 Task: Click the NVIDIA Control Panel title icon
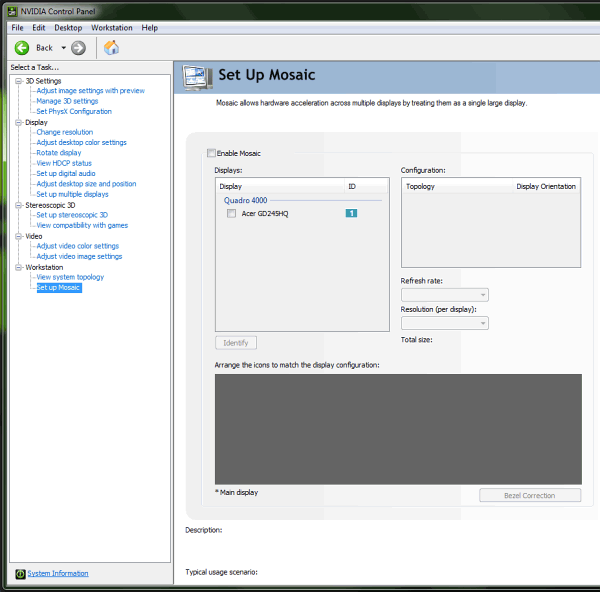pyautogui.click(x=13, y=11)
